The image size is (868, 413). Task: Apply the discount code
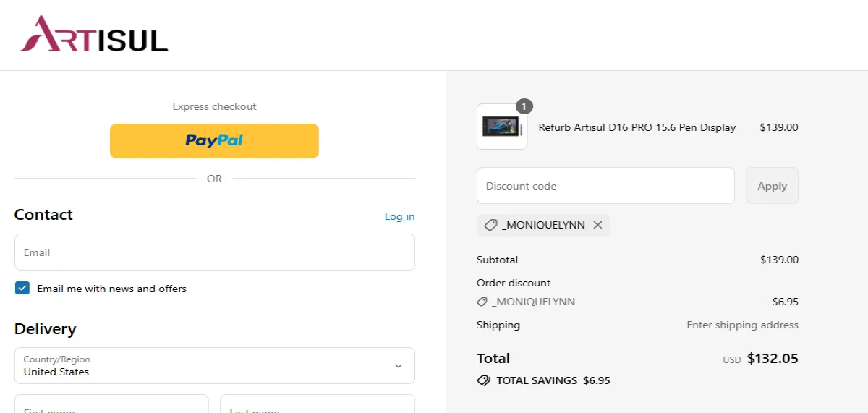coord(772,186)
